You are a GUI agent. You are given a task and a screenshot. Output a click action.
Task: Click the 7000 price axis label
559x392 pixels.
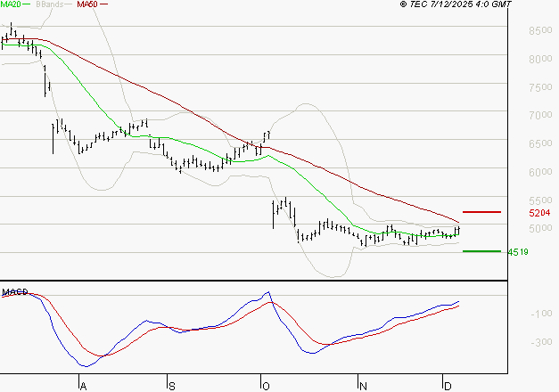click(x=540, y=115)
